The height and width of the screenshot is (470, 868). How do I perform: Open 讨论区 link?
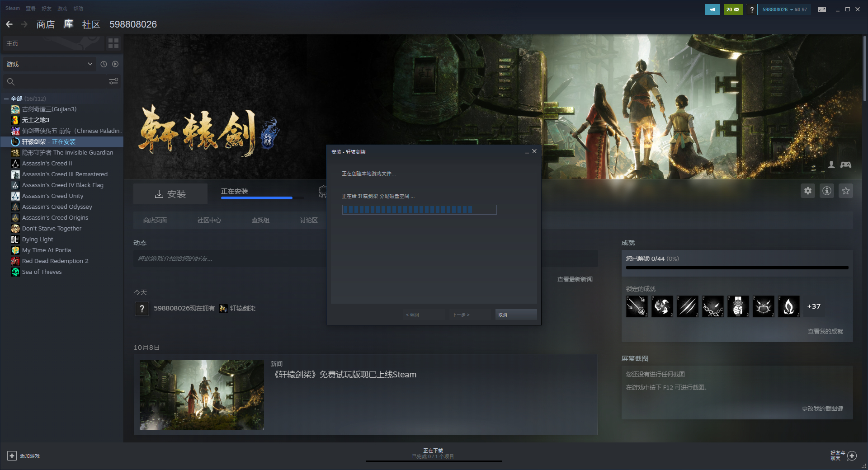tap(309, 221)
